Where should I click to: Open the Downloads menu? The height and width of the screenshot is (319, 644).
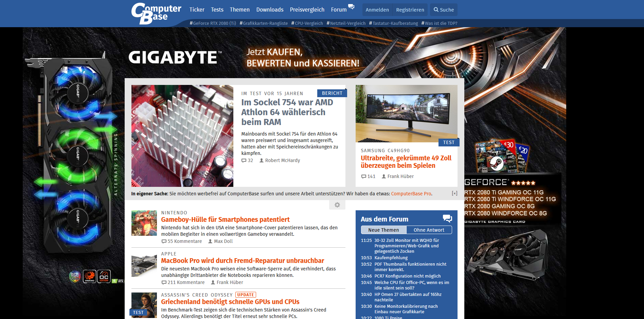[270, 10]
